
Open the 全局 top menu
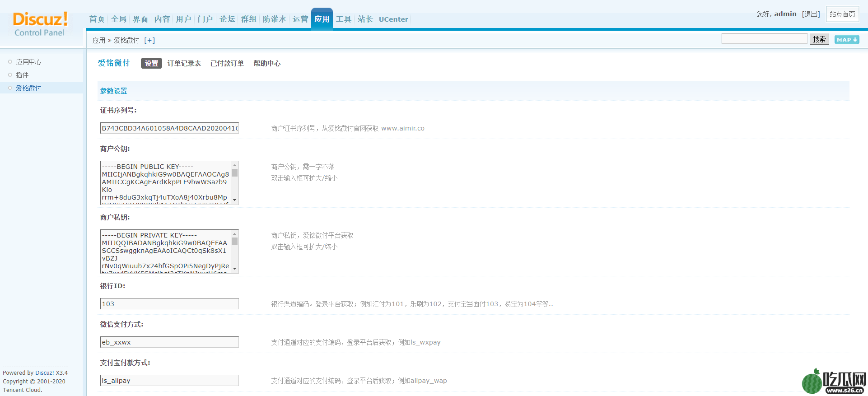click(x=119, y=19)
